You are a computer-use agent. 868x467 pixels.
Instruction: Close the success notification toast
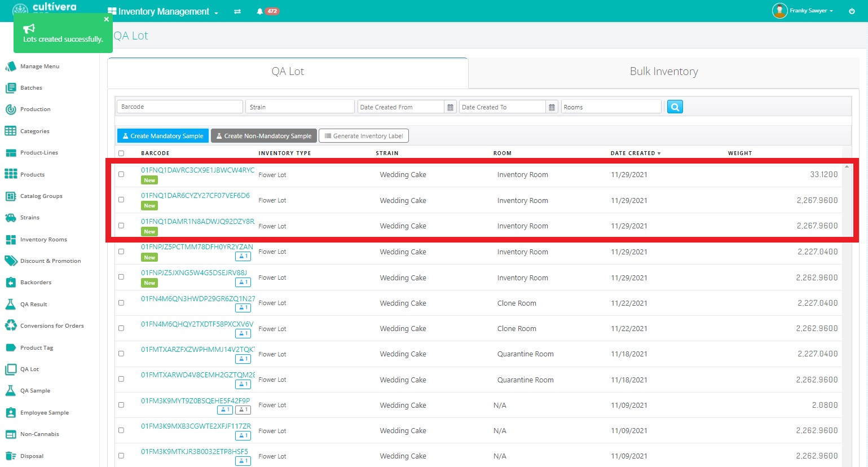click(x=106, y=19)
